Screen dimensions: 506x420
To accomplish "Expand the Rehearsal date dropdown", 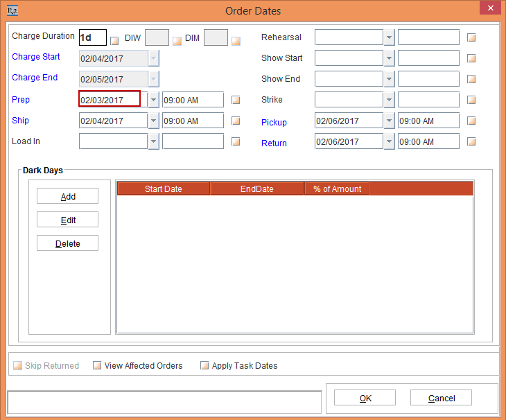I will (390, 37).
